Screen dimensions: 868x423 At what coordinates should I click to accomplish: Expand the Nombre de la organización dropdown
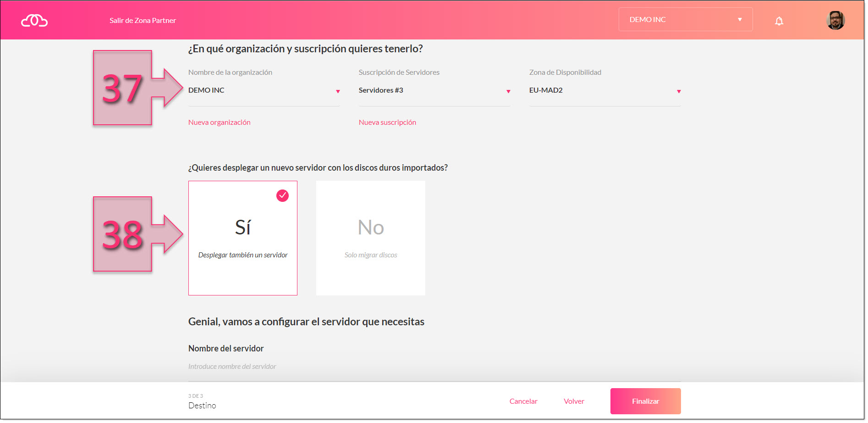[338, 91]
